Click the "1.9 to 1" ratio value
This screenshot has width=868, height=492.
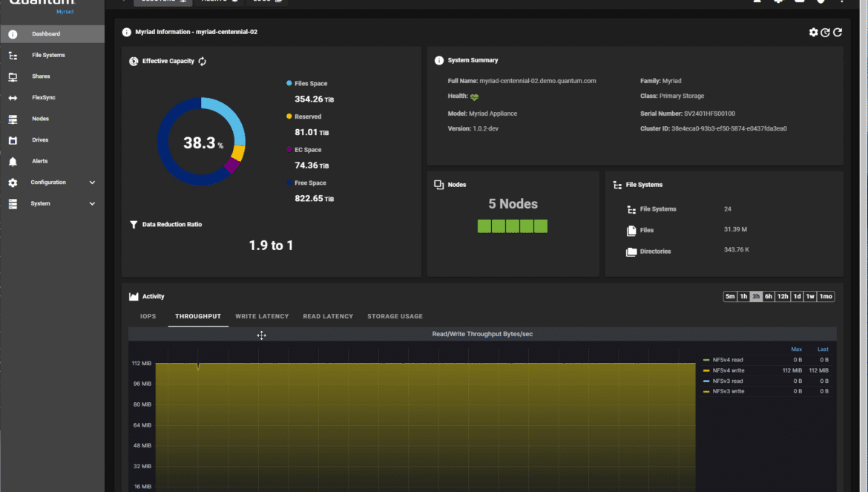tap(271, 245)
